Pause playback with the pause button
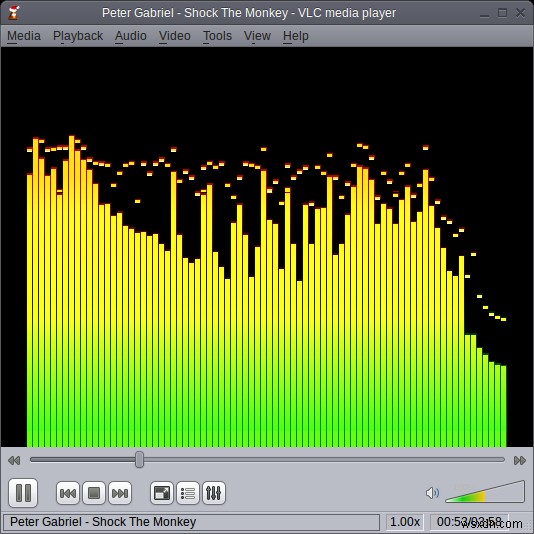This screenshot has height=534, width=534. [23, 493]
